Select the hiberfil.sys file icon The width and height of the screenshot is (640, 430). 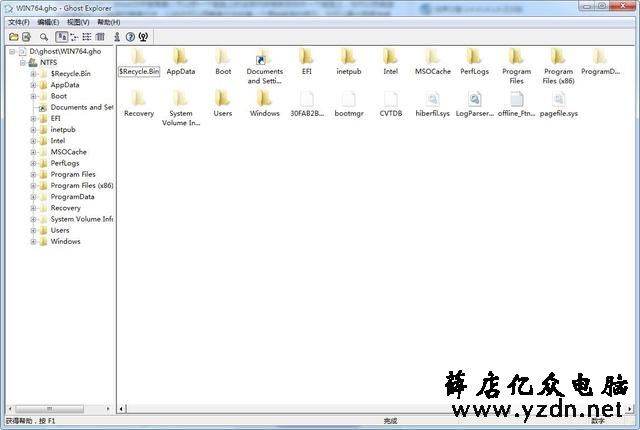433,99
